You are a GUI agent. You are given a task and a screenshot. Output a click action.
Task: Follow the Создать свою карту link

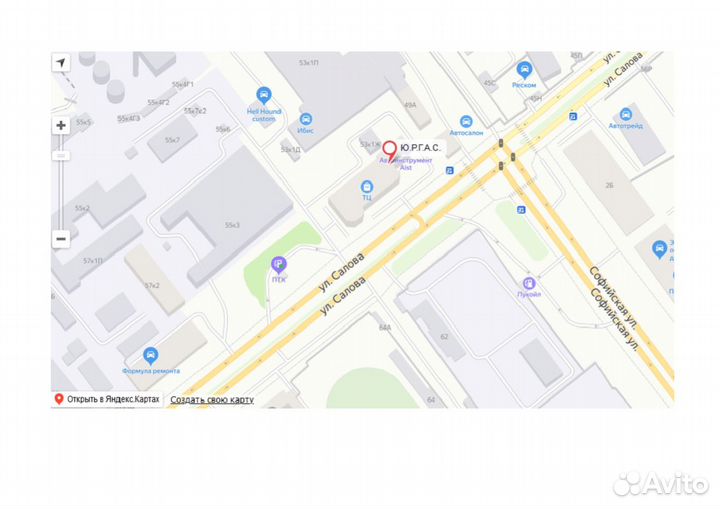(x=212, y=400)
